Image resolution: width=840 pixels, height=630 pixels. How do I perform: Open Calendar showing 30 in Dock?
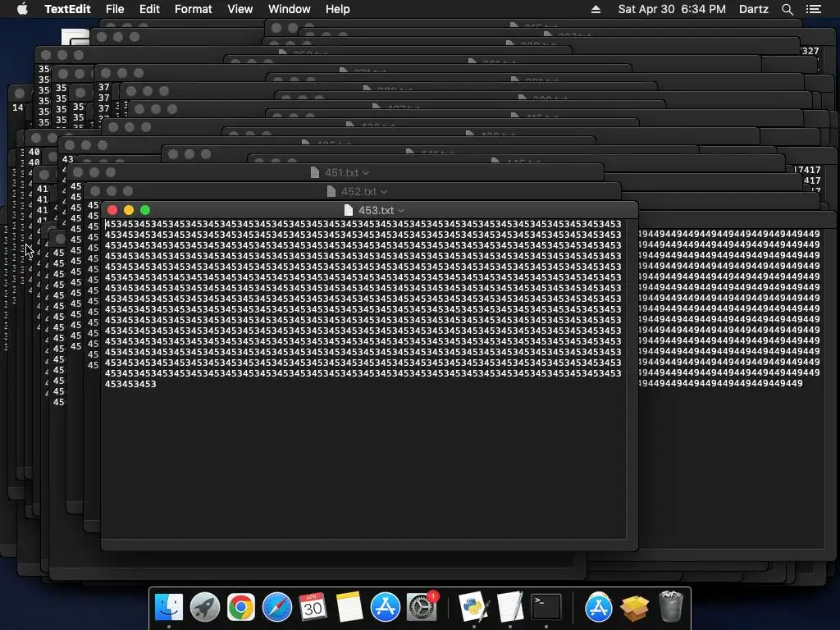click(x=313, y=607)
